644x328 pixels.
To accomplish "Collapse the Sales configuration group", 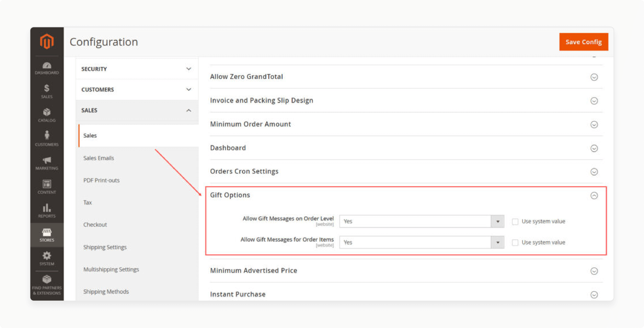I will tap(137, 110).
